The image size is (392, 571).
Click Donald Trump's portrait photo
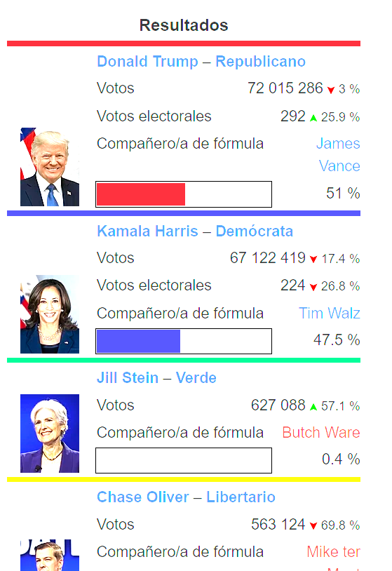tap(50, 167)
